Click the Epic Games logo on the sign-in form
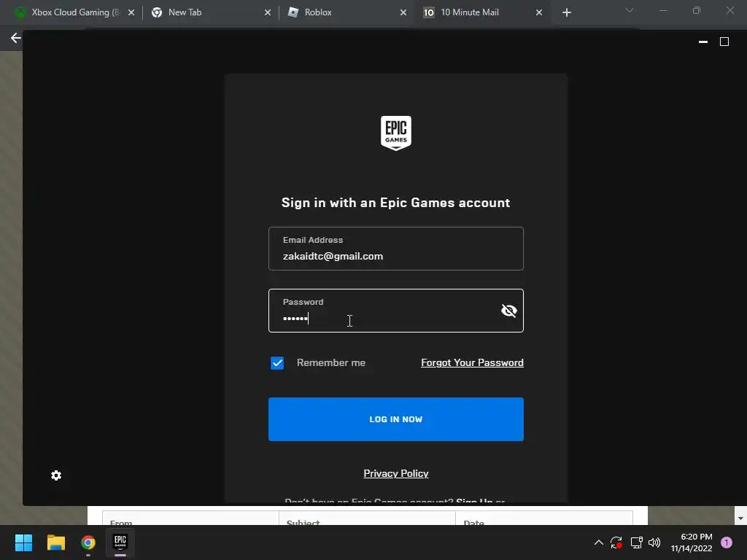Screen dimensions: 747x560 click(x=396, y=133)
